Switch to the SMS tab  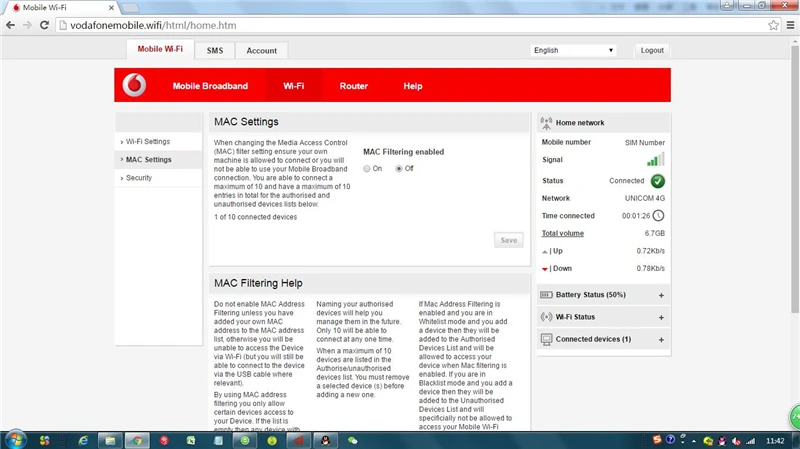[215, 51]
